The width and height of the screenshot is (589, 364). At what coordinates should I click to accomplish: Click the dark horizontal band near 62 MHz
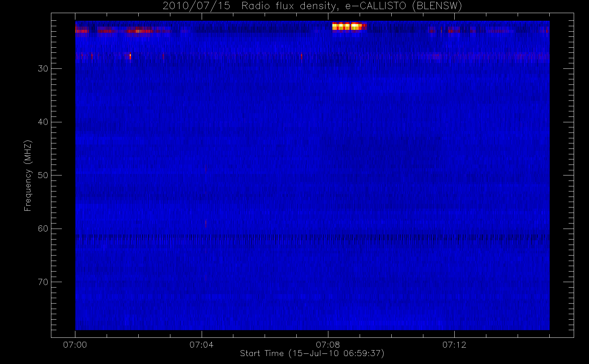pyautogui.click(x=312, y=239)
